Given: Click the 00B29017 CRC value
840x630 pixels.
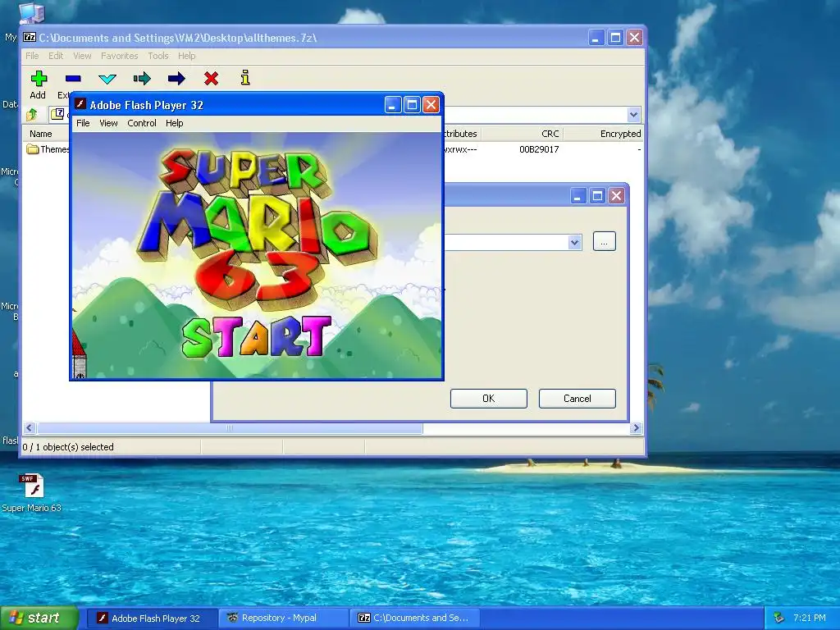Looking at the screenshot, I should pyautogui.click(x=539, y=149).
